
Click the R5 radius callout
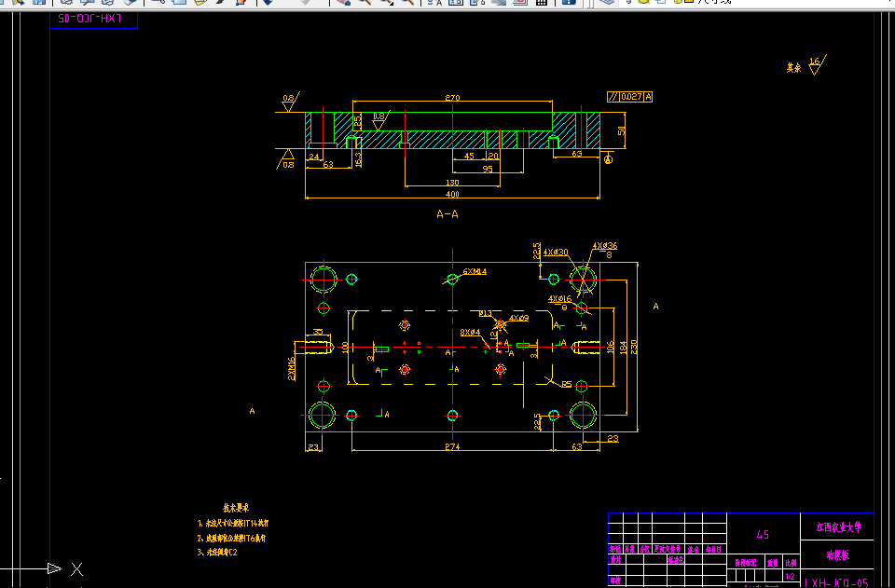point(566,384)
